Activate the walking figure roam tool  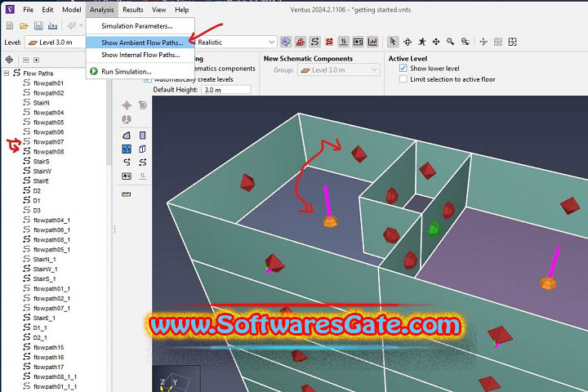pos(422,42)
